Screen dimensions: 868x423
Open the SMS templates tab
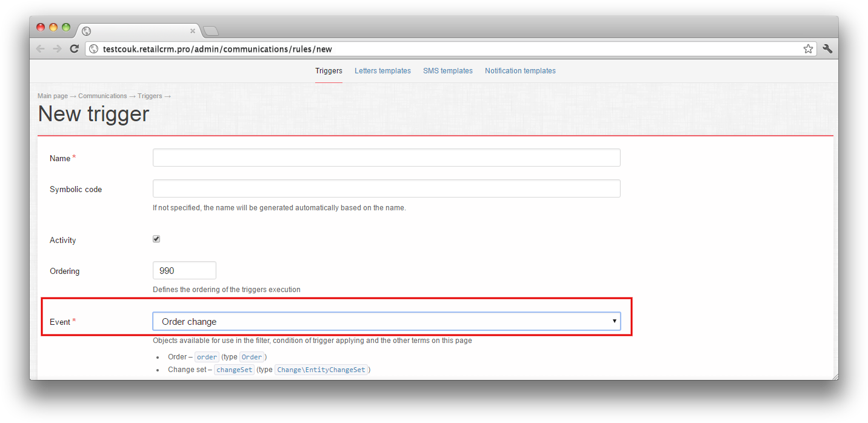[x=448, y=71]
